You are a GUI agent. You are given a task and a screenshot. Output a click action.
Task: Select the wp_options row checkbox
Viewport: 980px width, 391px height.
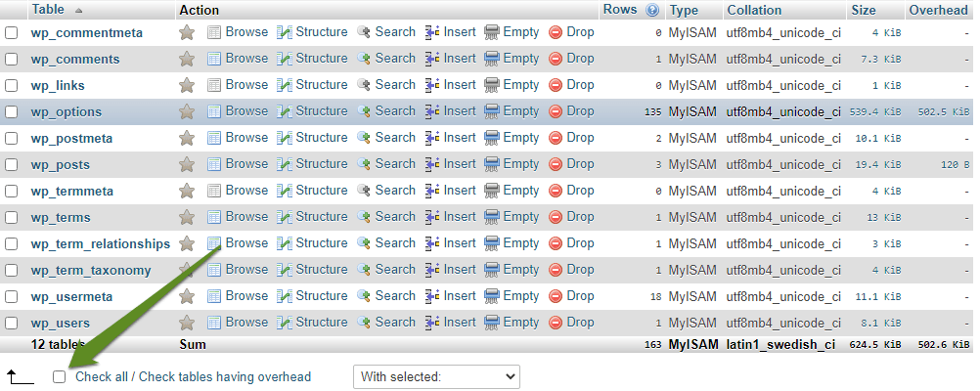12,111
